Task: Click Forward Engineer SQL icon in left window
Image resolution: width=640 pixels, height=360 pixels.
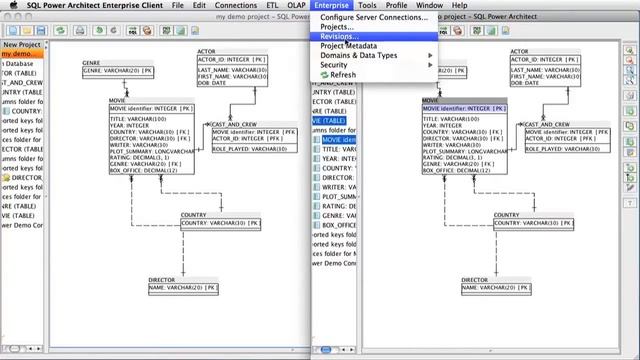Action: tap(133, 31)
